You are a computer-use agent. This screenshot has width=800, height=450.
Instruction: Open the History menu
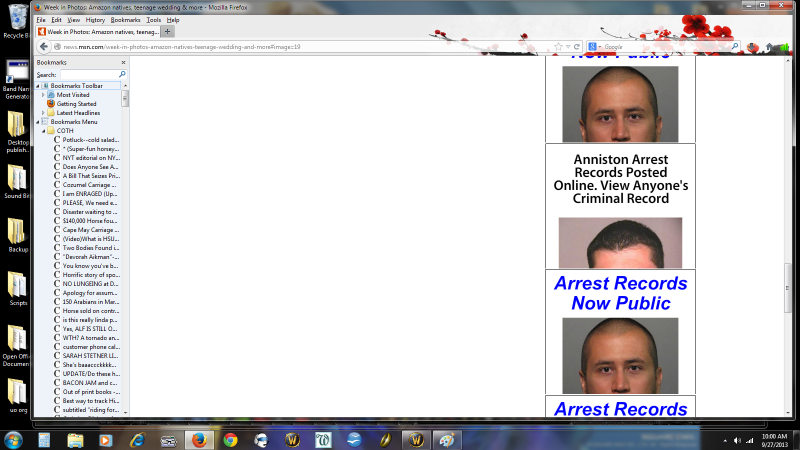(x=95, y=20)
